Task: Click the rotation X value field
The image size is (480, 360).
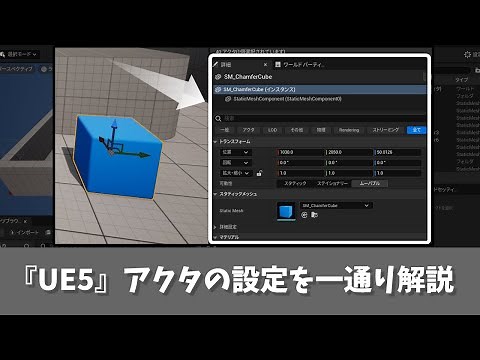Action: 300,163
